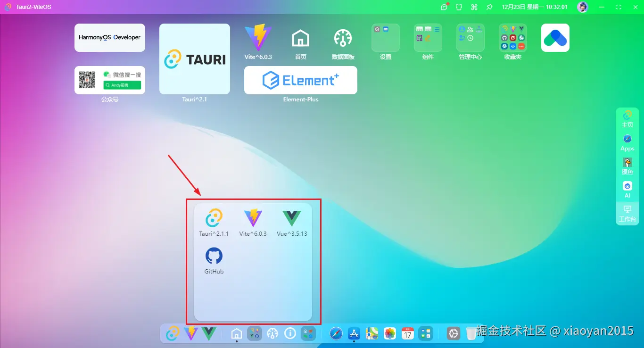Screen dimensions: 644x348
Task: Open the trash bin in the dock
Action: click(471, 333)
